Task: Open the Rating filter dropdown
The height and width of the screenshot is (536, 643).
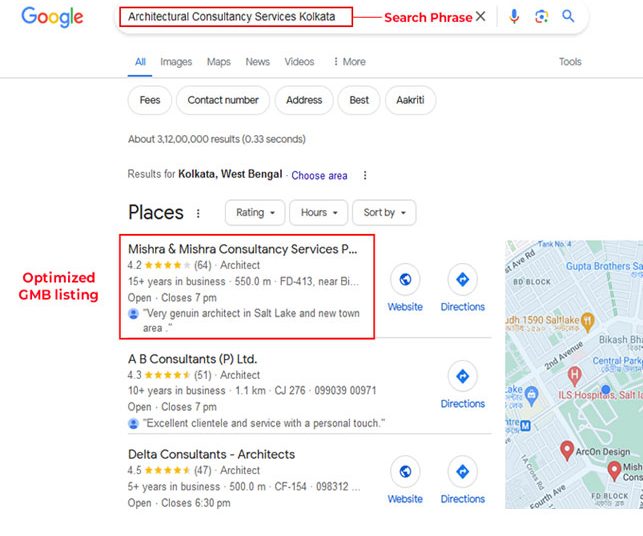Action: click(254, 213)
